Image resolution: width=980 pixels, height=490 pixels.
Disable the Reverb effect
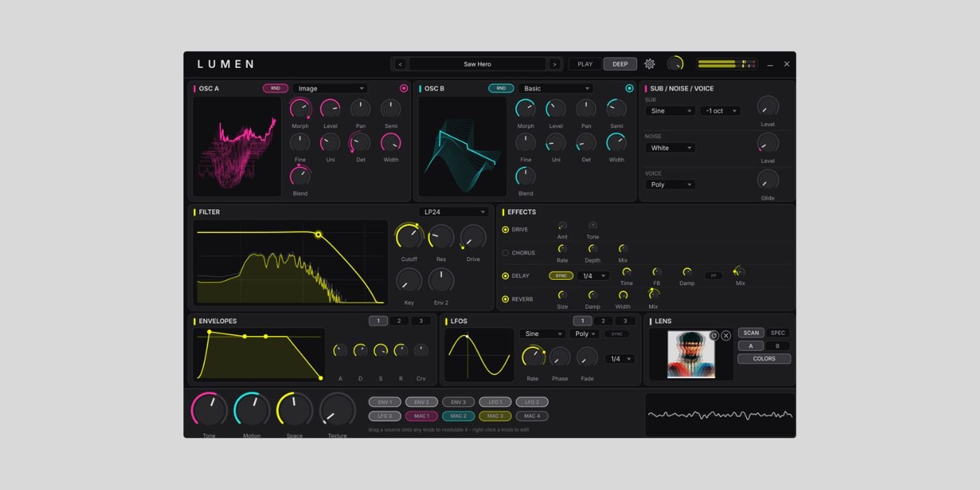point(505,299)
